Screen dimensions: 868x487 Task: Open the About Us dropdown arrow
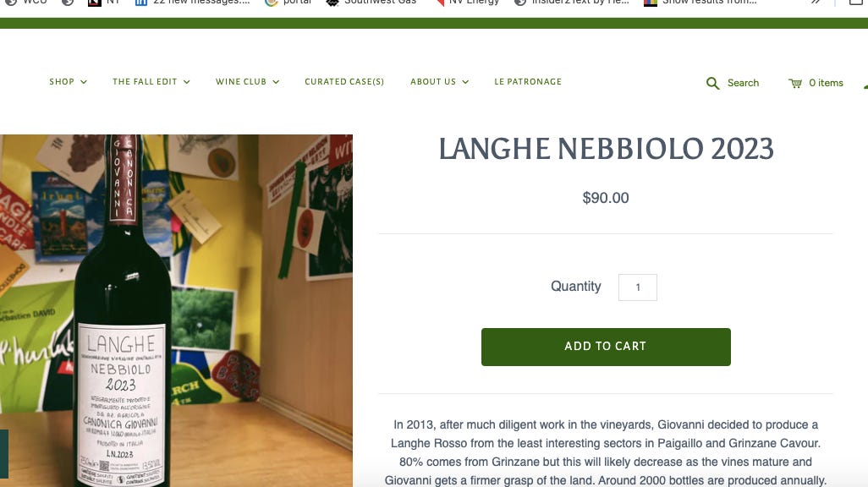tap(465, 82)
